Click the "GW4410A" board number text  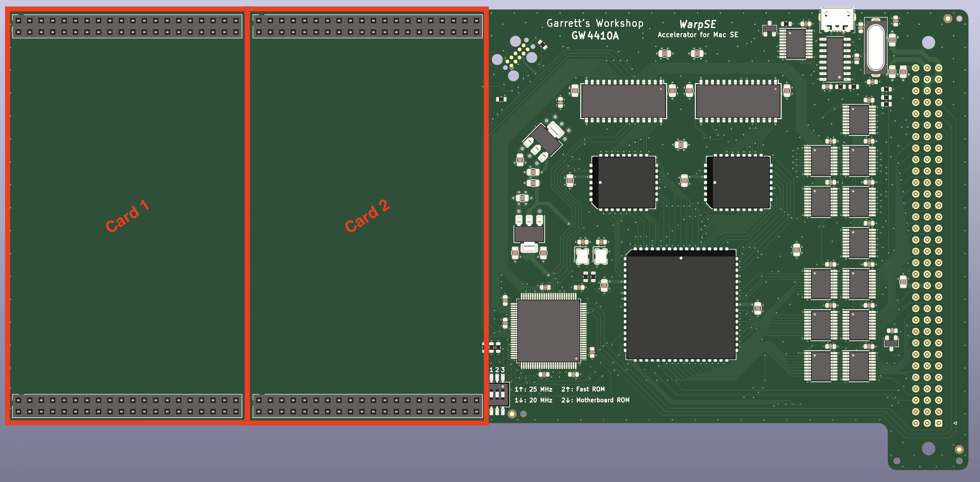tap(595, 36)
